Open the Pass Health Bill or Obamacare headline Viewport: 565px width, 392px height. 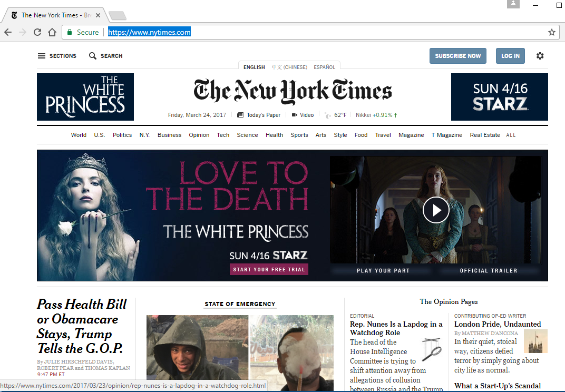click(x=82, y=327)
